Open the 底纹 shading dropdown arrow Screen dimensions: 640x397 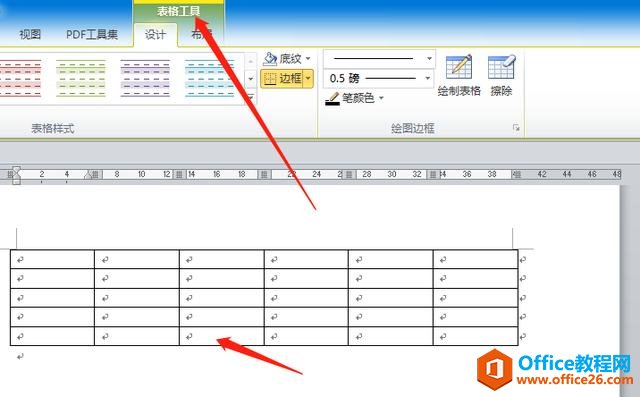pos(308,59)
